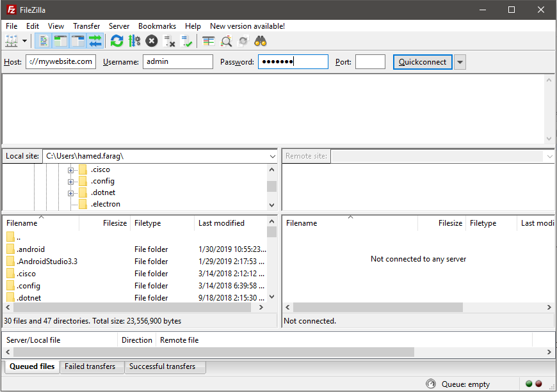Open the Site Manager dropdown arrow
This screenshot has width=557, height=392.
coord(24,41)
